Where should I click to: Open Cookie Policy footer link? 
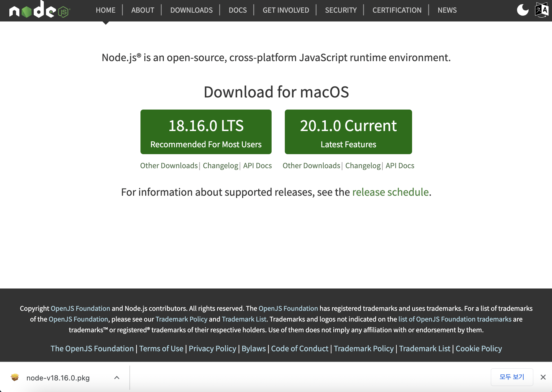tap(479, 349)
